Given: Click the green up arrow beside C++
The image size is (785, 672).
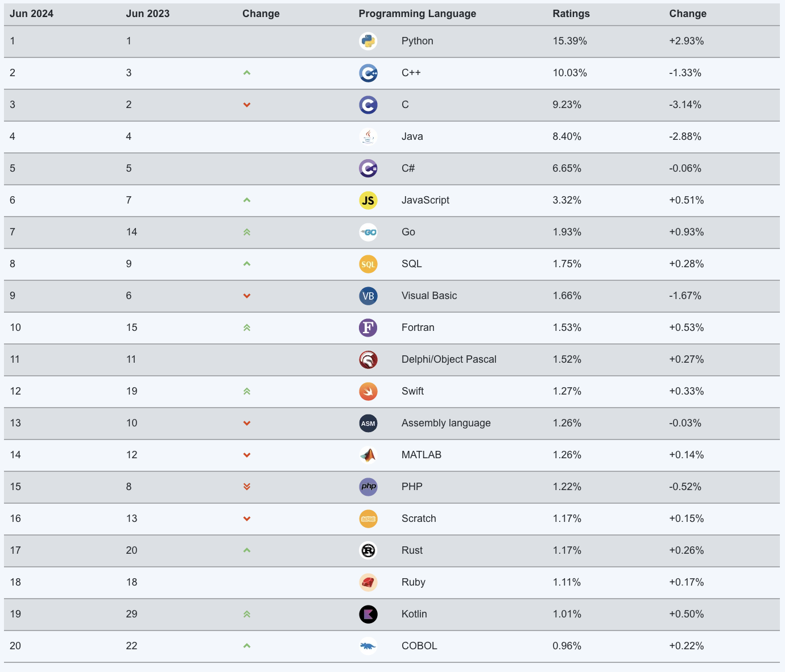Looking at the screenshot, I should [x=247, y=73].
